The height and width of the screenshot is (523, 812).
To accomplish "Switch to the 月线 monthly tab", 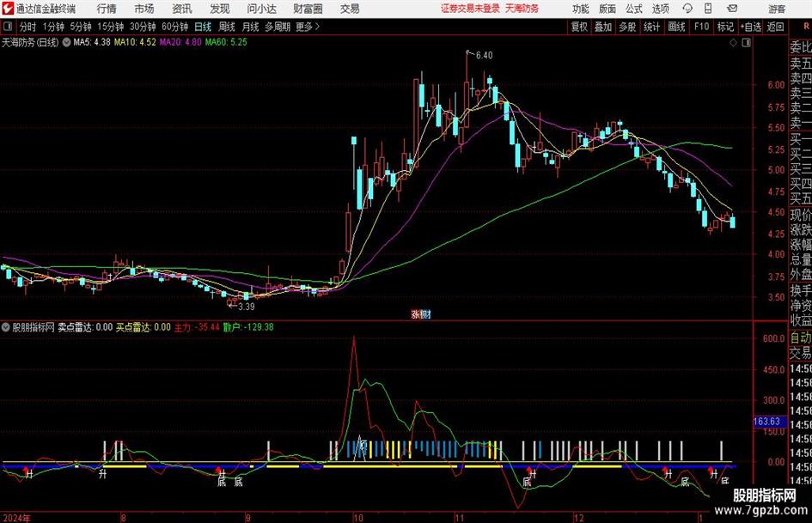I will coord(251,27).
